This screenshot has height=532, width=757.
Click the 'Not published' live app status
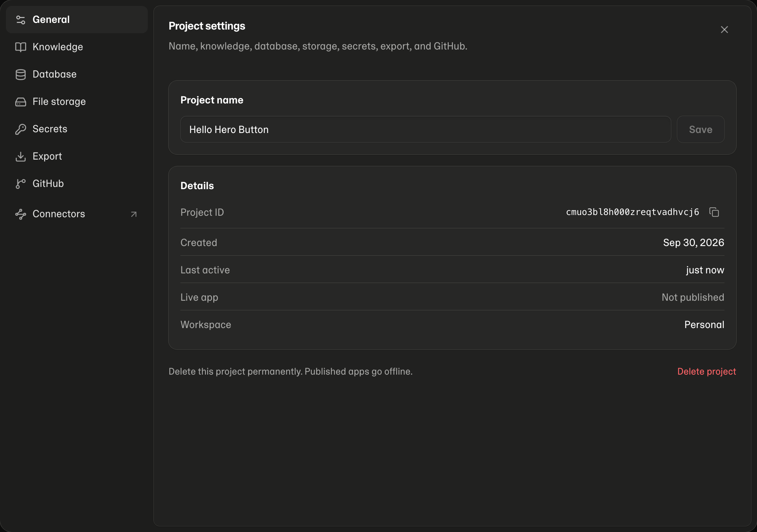[x=693, y=297]
